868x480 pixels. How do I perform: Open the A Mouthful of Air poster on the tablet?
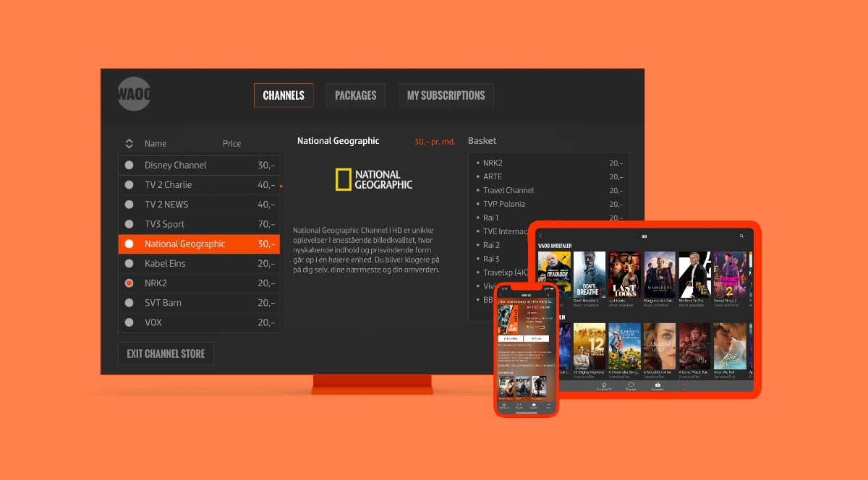point(660,346)
